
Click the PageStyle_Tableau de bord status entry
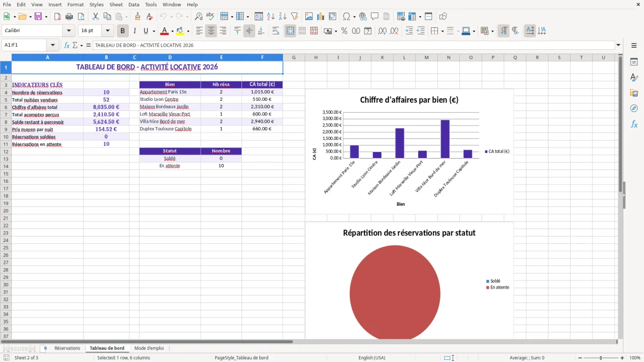pyautogui.click(x=241, y=358)
